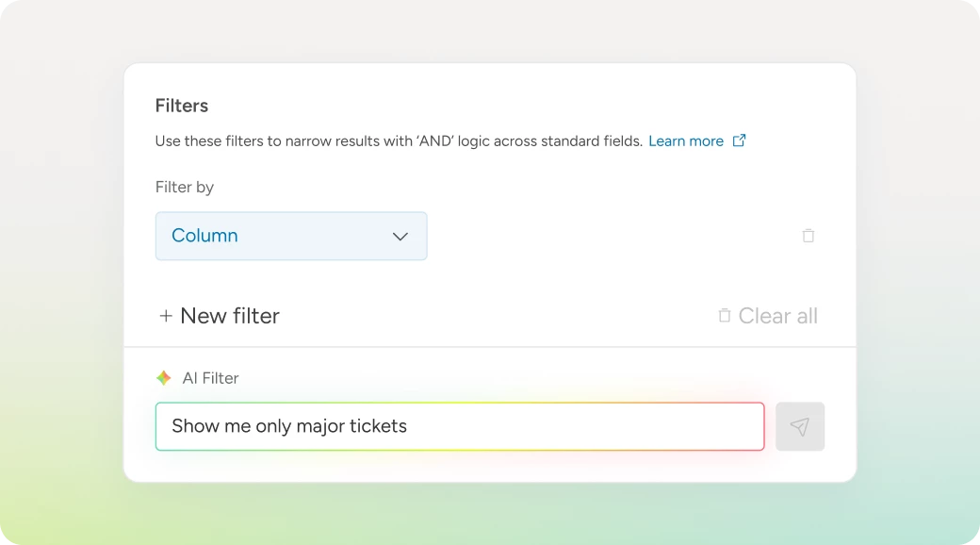Open the Column filter dropdown
The height and width of the screenshot is (545, 980).
[290, 236]
